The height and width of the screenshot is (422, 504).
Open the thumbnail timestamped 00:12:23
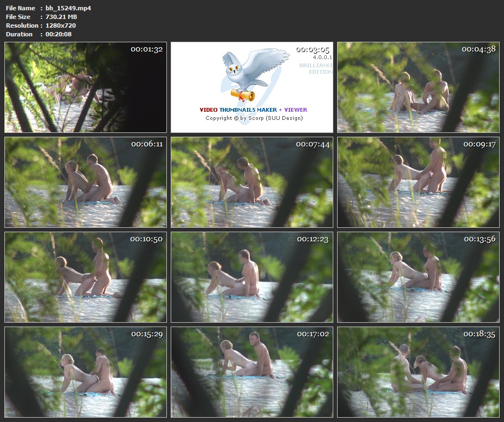252,277
